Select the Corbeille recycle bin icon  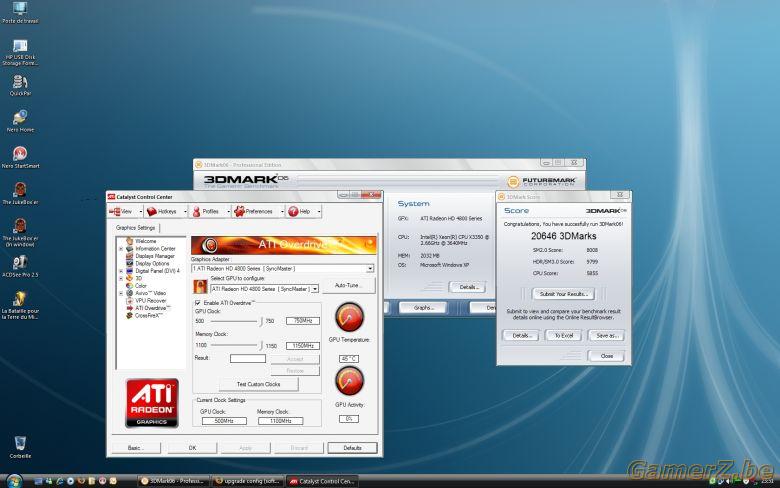(x=20, y=447)
